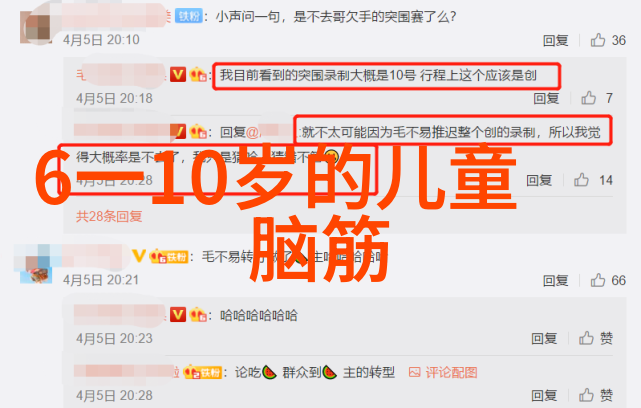Click the blue 铁粉 badge in first comment
The image size is (641, 408).
[x=188, y=16]
